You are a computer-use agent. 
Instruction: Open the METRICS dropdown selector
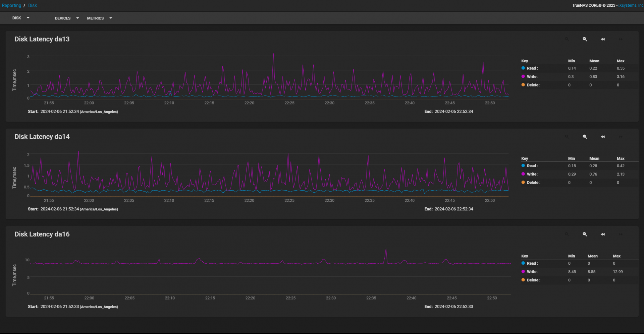click(99, 18)
